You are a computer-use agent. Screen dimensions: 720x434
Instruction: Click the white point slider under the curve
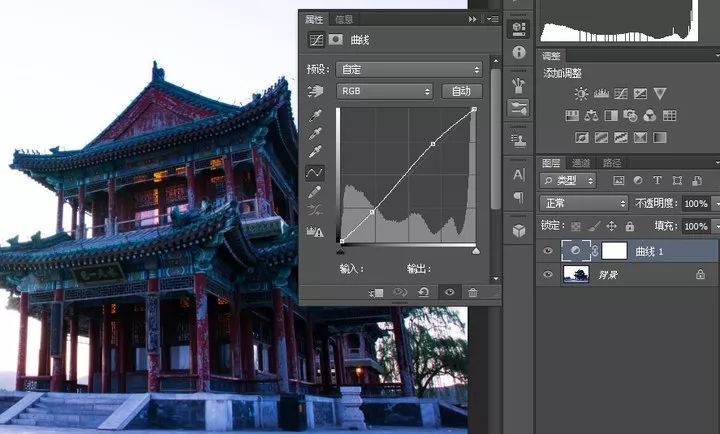[x=475, y=251]
